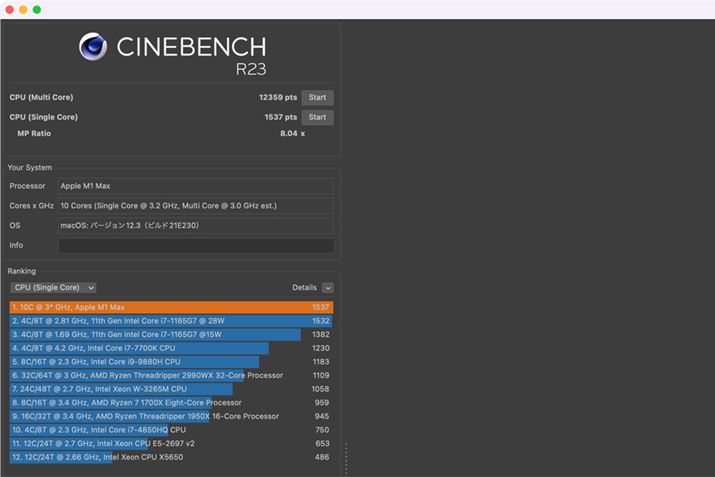Screen dimensions: 715x477
Task: Click the 12359 pts multi core score
Action: 278,98
